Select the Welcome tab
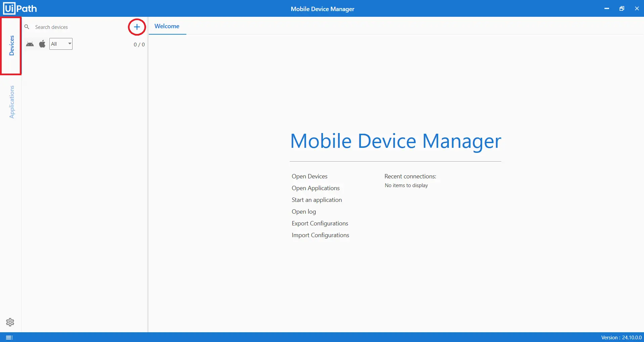 tap(167, 26)
